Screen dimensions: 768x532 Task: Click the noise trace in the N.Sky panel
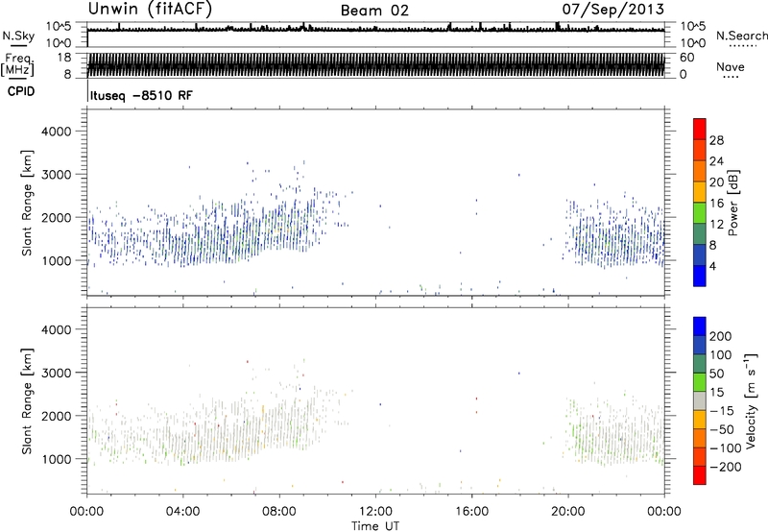point(375,30)
